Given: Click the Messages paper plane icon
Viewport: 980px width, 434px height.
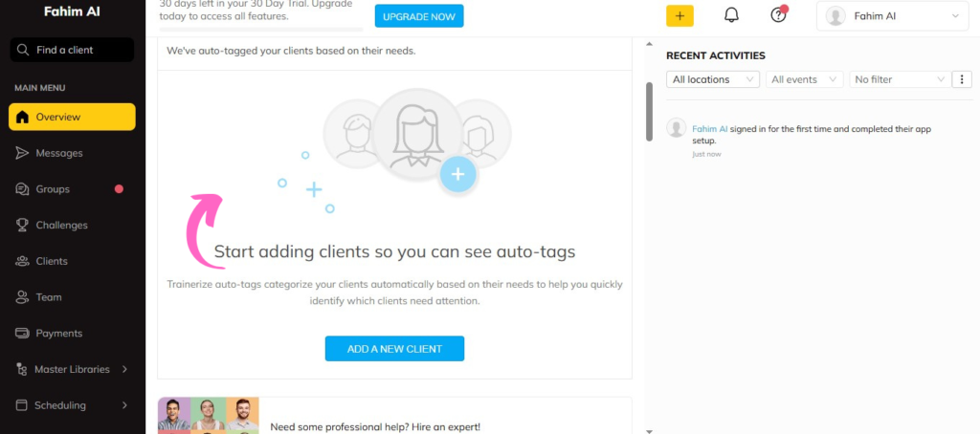Looking at the screenshot, I should point(22,153).
